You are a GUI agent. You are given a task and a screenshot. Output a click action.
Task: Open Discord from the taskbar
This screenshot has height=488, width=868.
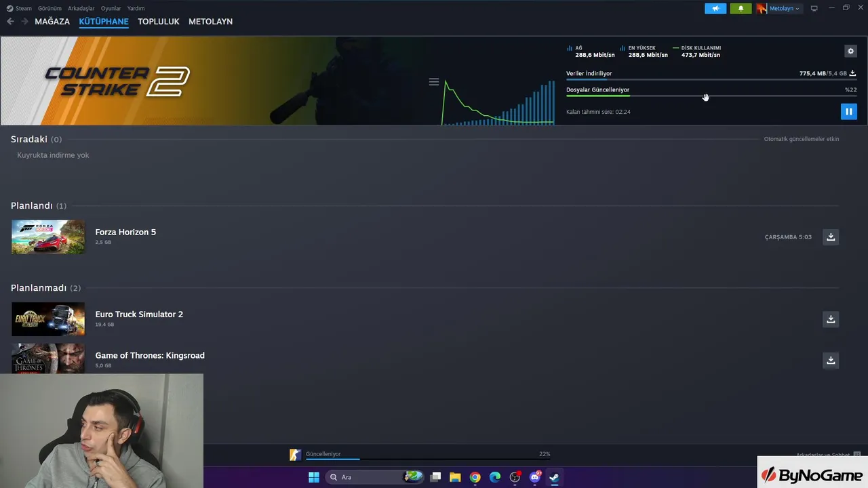(x=535, y=477)
